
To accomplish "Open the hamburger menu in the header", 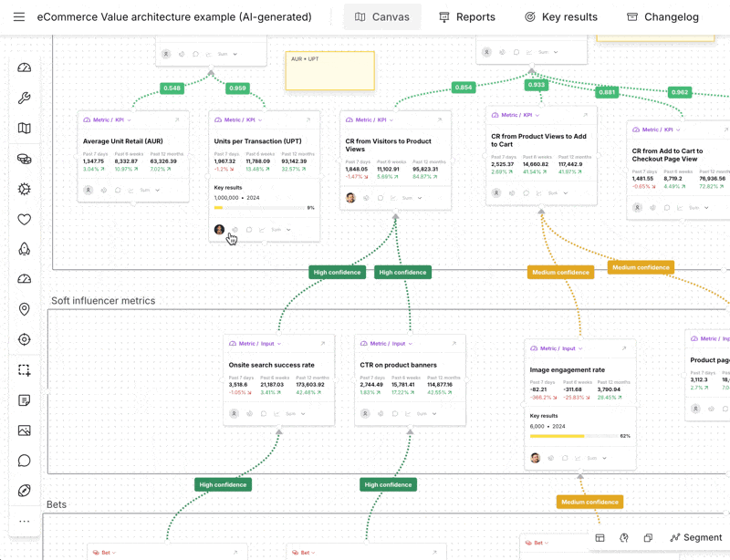I will coord(19,17).
